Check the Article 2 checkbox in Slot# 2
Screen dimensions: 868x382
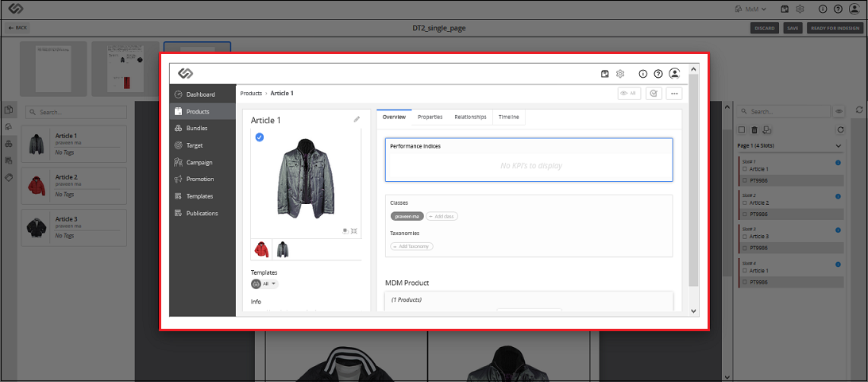(x=745, y=203)
